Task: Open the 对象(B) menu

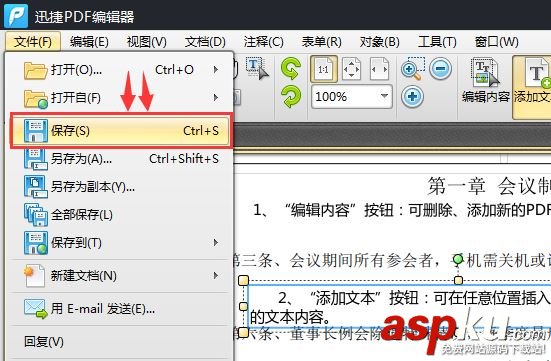Action: 379,42
